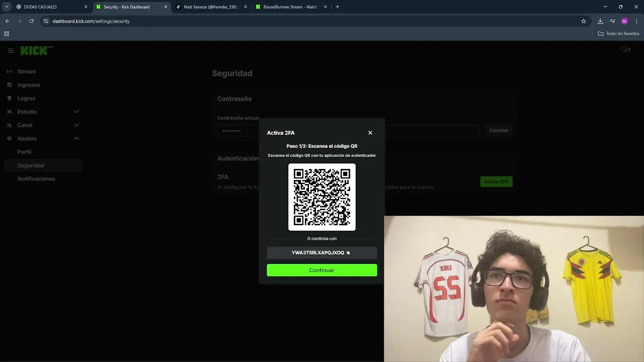This screenshot has height=362, width=644.
Task: Click the Cambiar password button
Action: 499,130
